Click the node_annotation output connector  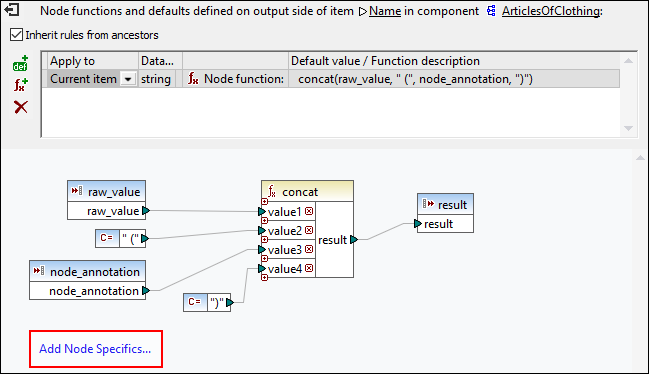[x=146, y=290]
